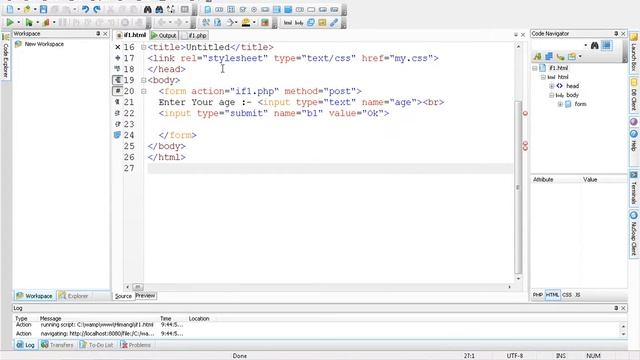The height and width of the screenshot is (360, 640).
Task: Open the Run dropdown arrow
Action: (18, 23)
